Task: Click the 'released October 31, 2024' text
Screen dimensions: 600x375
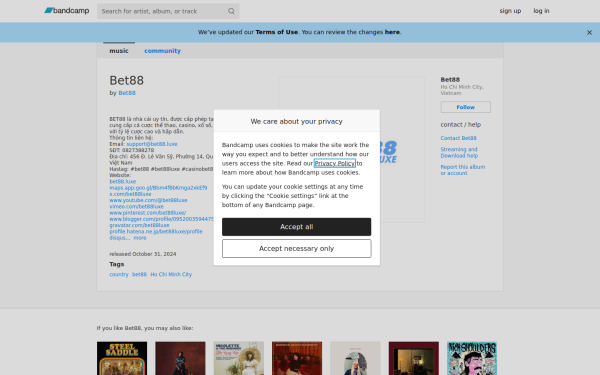Action: point(143,254)
